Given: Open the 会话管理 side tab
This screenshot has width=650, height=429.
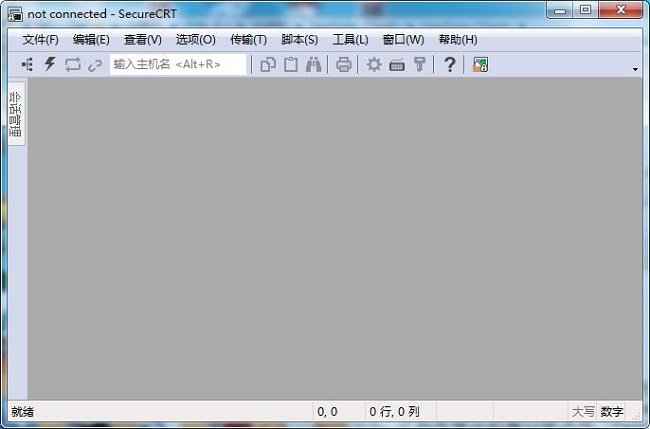Looking at the screenshot, I should pyautogui.click(x=16, y=115).
